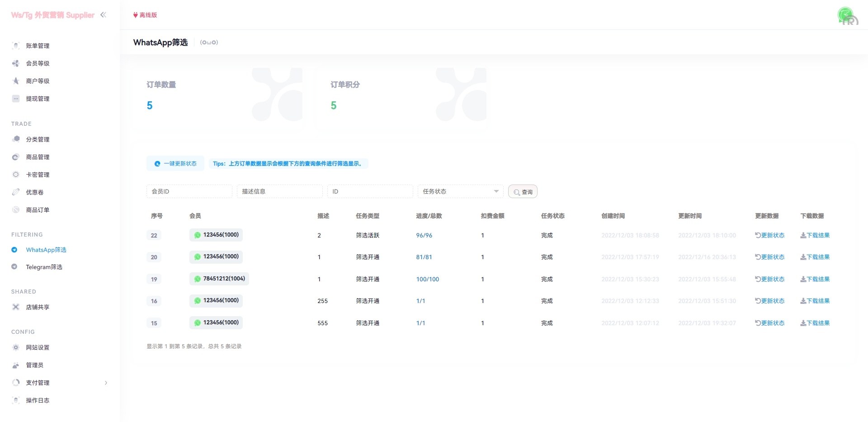Toggle 更新状态 for order 78451212(1004)

[769, 279]
